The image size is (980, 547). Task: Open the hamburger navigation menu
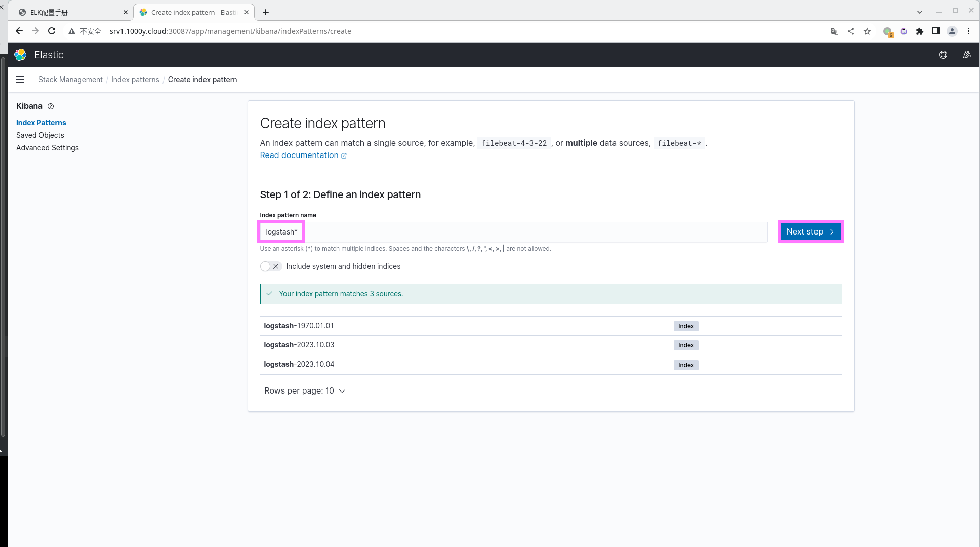pos(20,80)
